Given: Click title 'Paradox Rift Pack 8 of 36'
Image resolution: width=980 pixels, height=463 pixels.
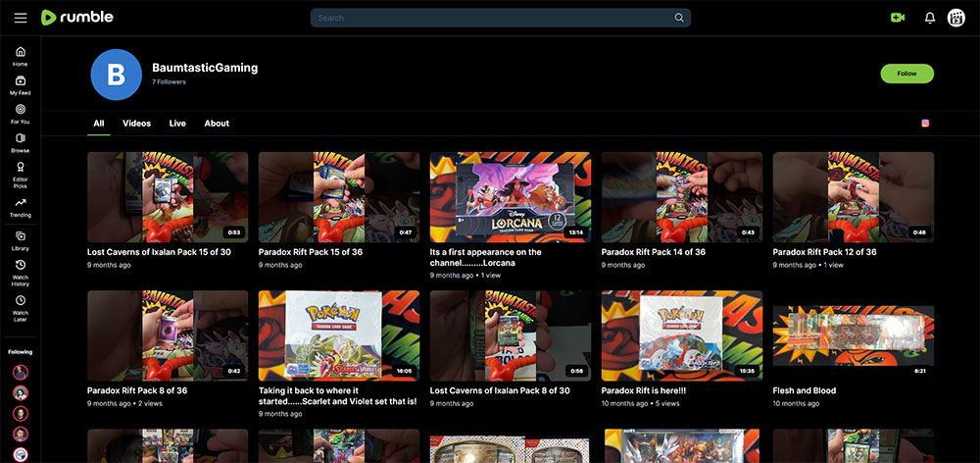Looking at the screenshot, I should 137,390.
